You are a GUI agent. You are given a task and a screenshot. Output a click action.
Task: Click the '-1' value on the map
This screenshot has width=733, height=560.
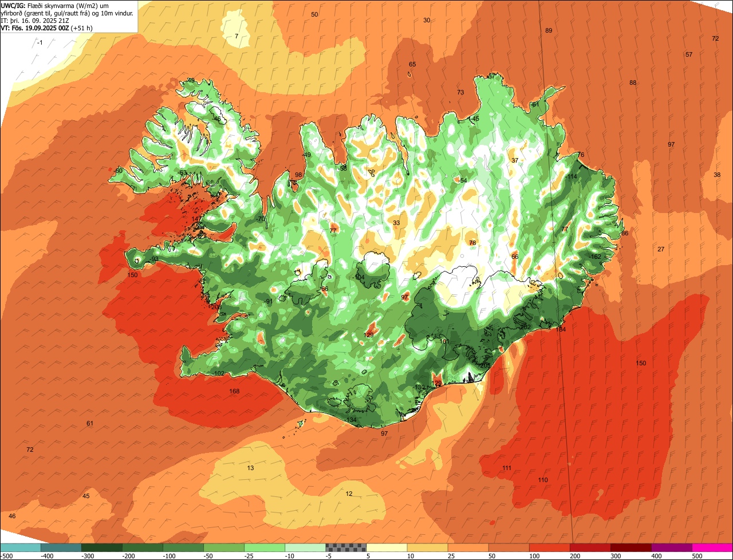(x=40, y=43)
